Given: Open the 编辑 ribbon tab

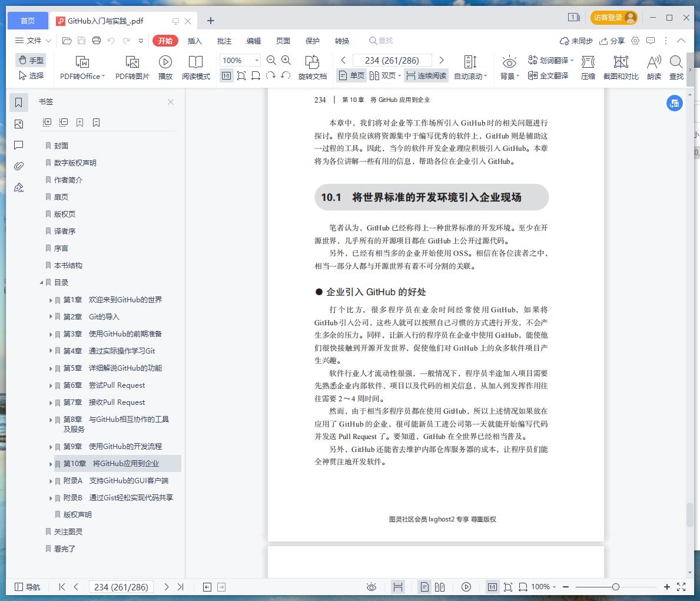Looking at the screenshot, I should (254, 41).
